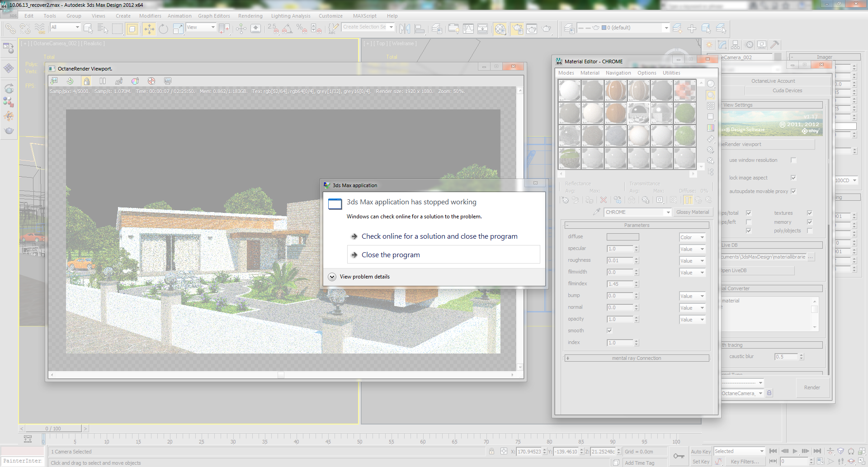Activate the Select and Rotate tool
The width and height of the screenshot is (868, 467).
[x=164, y=29]
